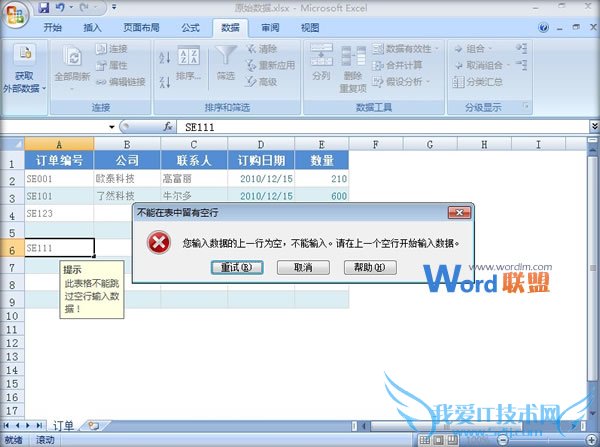Sort ascending A to Z icon

[x=165, y=57]
